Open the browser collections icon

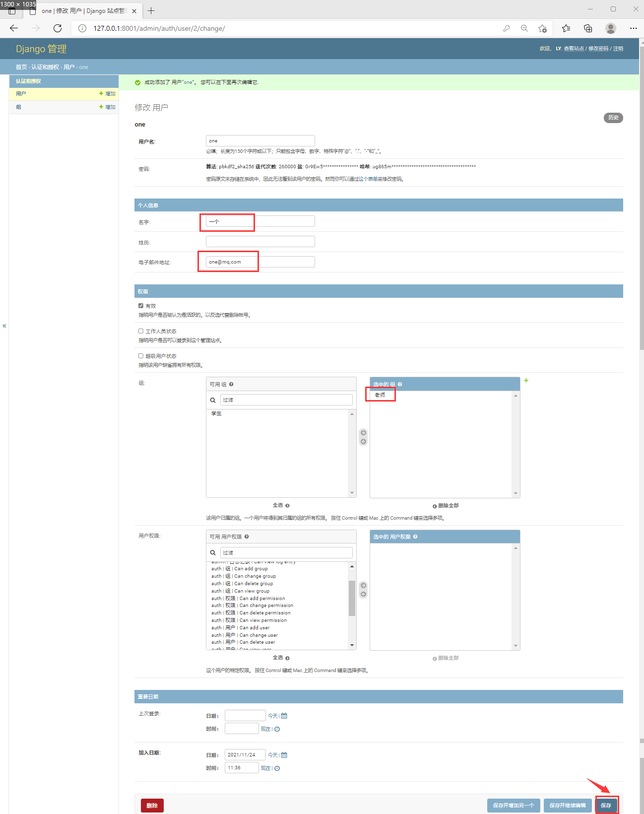point(588,28)
